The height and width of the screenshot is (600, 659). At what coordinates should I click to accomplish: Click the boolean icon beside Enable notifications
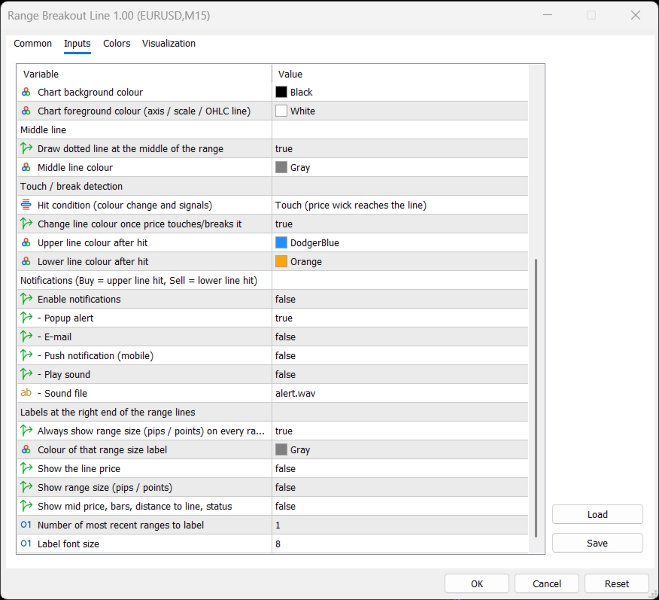click(26, 299)
